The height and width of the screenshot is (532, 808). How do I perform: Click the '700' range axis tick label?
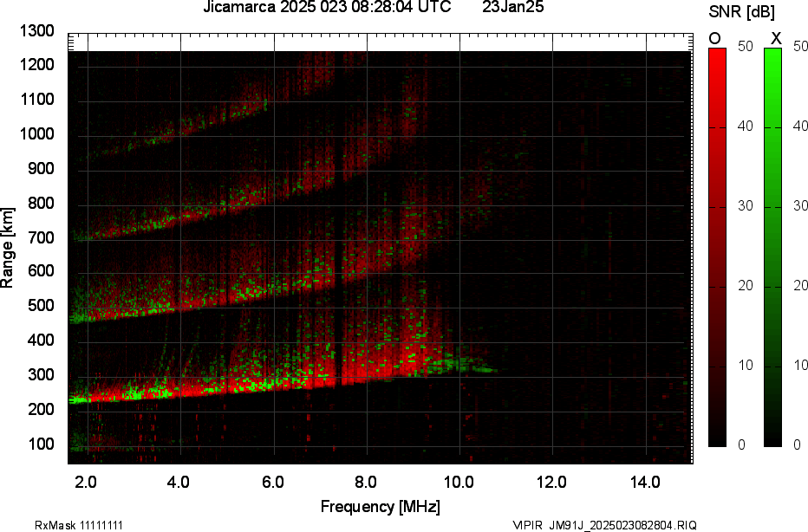[41, 237]
